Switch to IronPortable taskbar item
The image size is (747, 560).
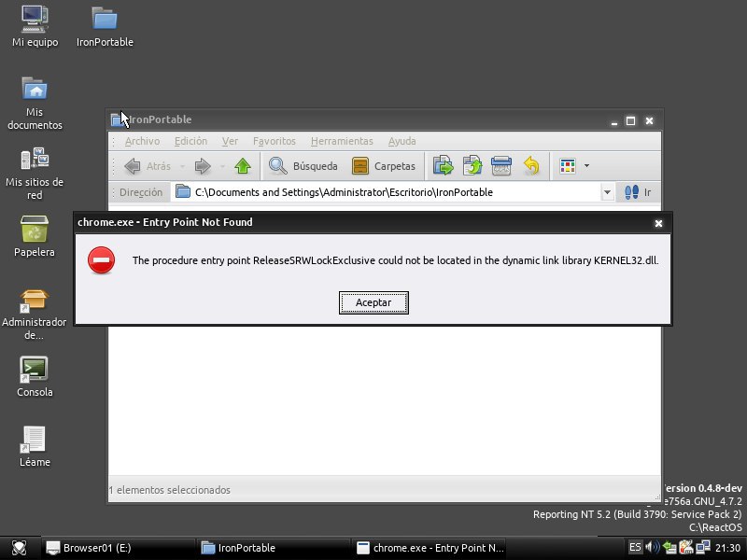273,548
